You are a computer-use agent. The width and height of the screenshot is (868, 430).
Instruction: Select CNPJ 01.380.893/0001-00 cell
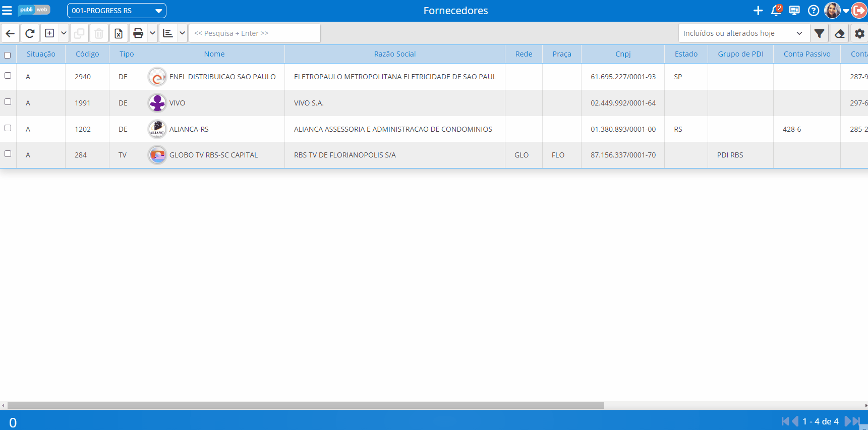(623, 129)
